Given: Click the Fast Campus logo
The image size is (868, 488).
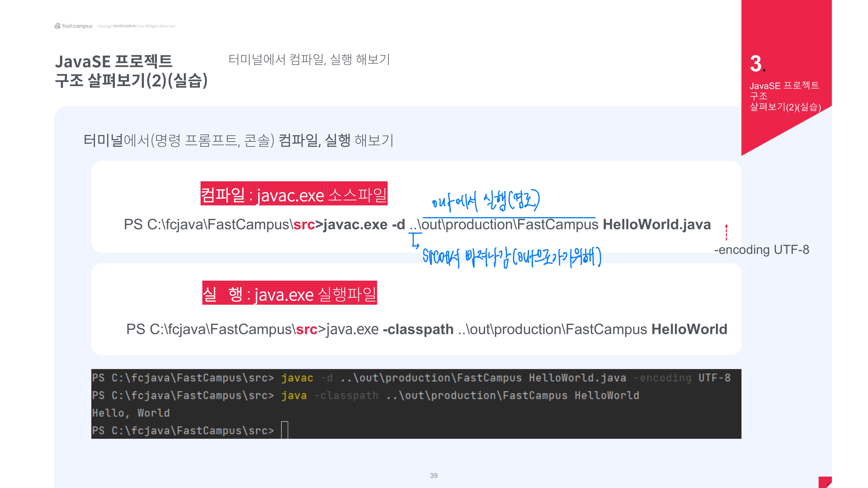Looking at the screenshot, I should 73,26.
